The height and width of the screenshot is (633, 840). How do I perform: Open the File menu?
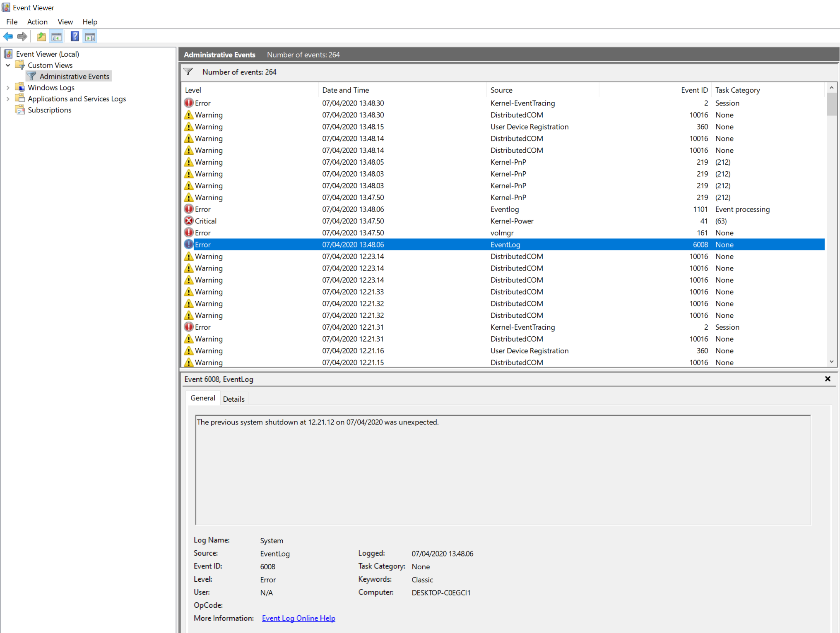tap(12, 22)
